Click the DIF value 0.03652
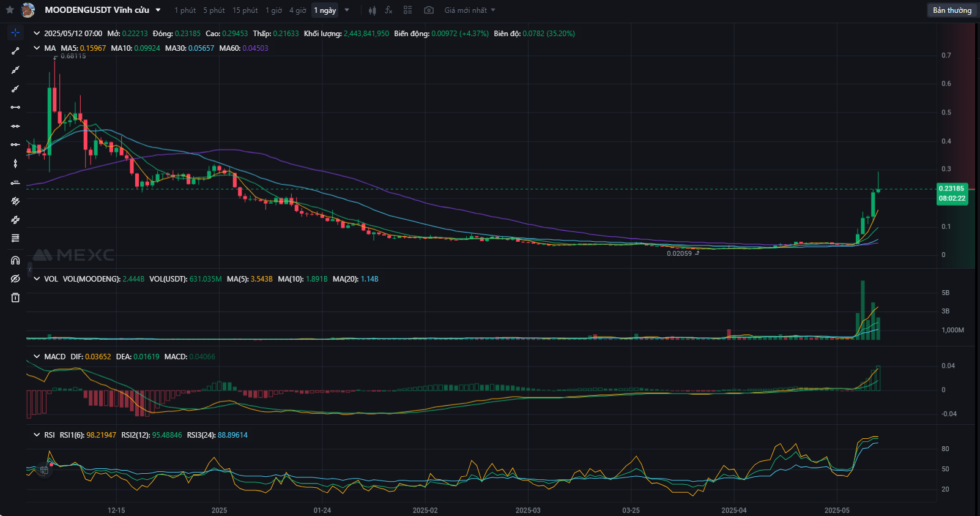 click(98, 356)
